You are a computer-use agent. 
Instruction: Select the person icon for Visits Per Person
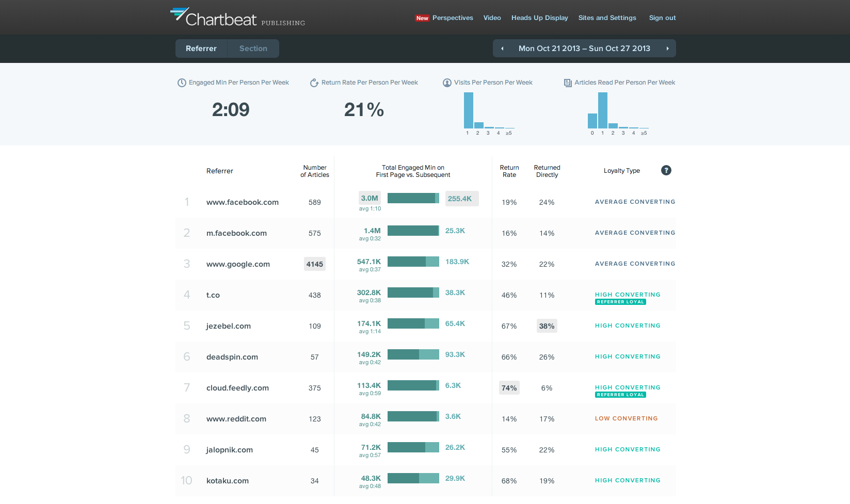pos(447,82)
